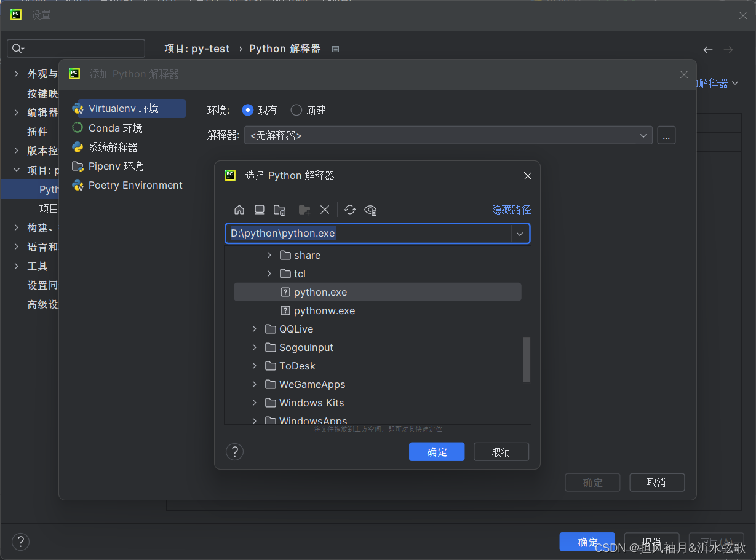Select 新建 new environment radio
This screenshot has height=560, width=756.
pos(296,110)
